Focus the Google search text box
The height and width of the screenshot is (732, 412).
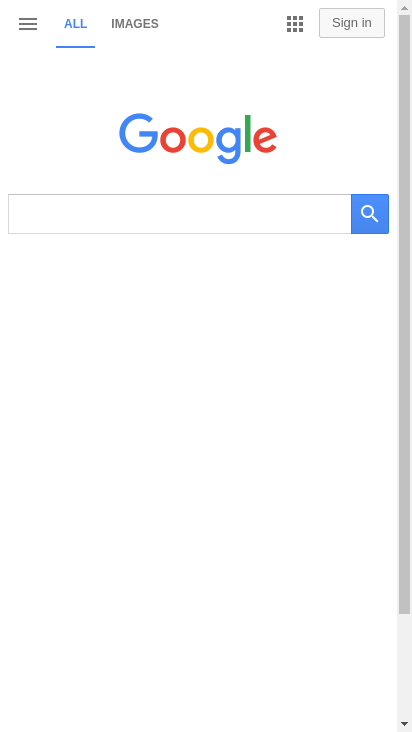[180, 214]
